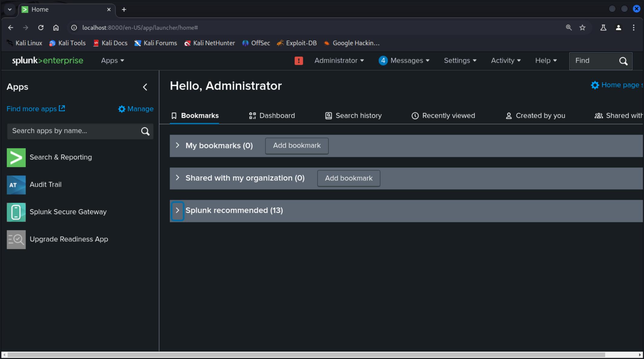
Task: Open a new browser tab
Action: [x=124, y=9]
